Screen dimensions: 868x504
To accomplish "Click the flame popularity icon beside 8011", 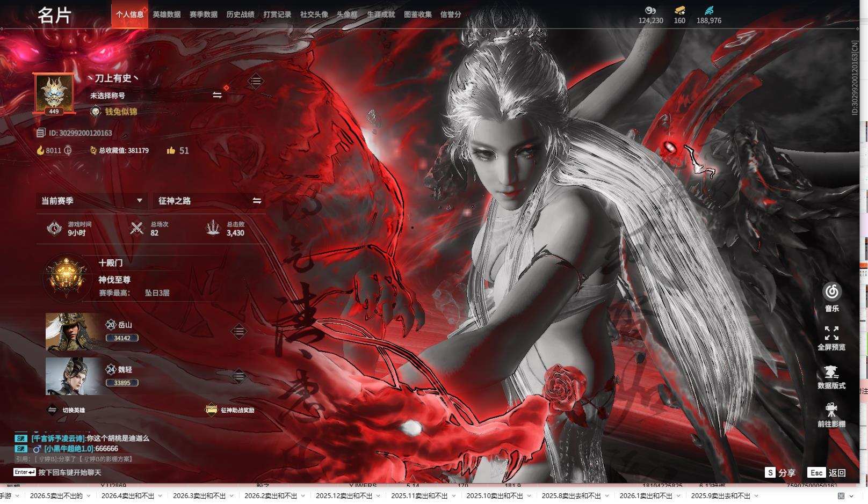I will 40,150.
